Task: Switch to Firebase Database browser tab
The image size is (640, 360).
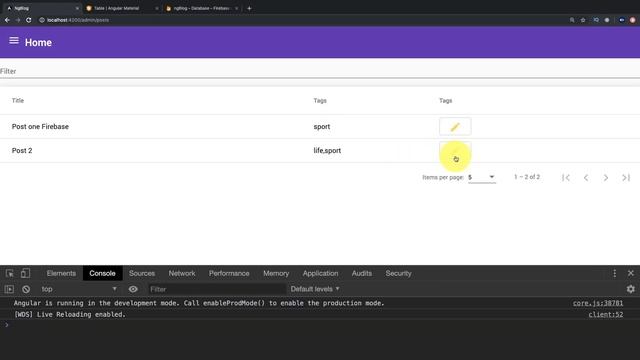Action: [202, 8]
